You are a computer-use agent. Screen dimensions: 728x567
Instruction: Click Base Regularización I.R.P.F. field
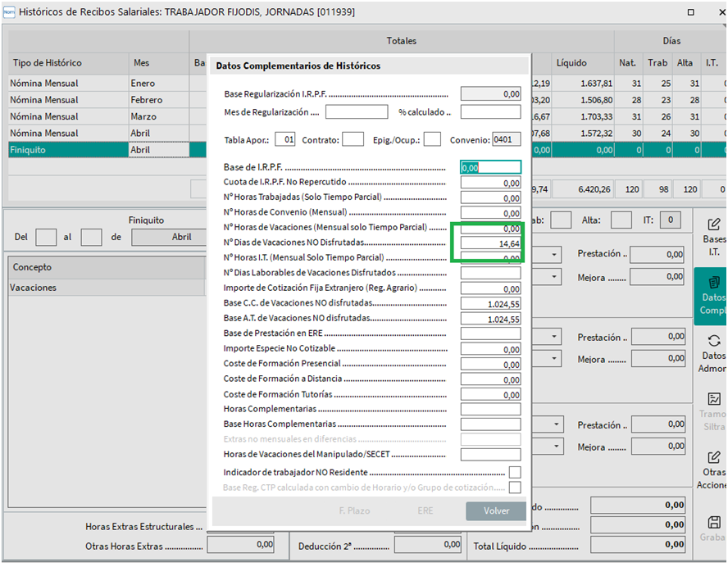[x=491, y=93]
